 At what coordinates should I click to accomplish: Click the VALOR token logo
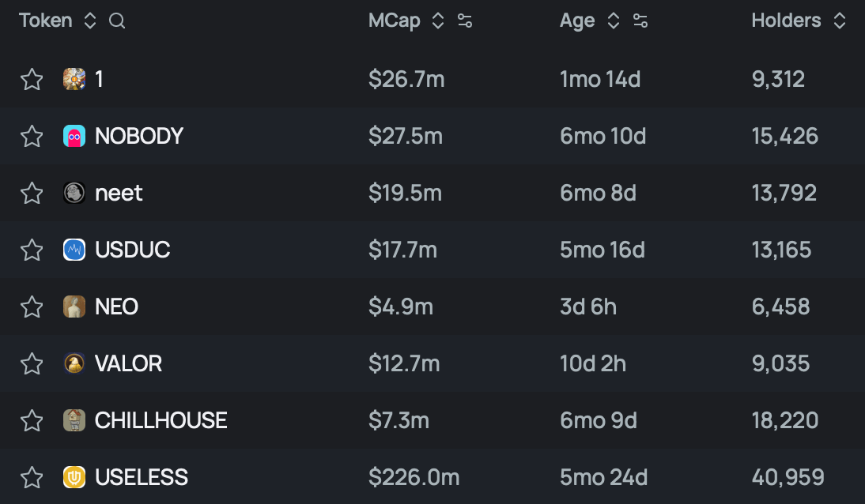coord(74,363)
